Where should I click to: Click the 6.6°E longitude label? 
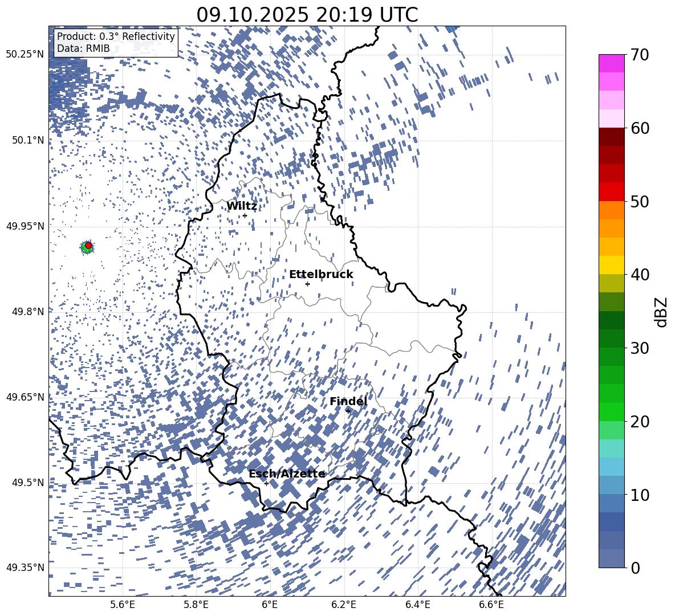491,605
